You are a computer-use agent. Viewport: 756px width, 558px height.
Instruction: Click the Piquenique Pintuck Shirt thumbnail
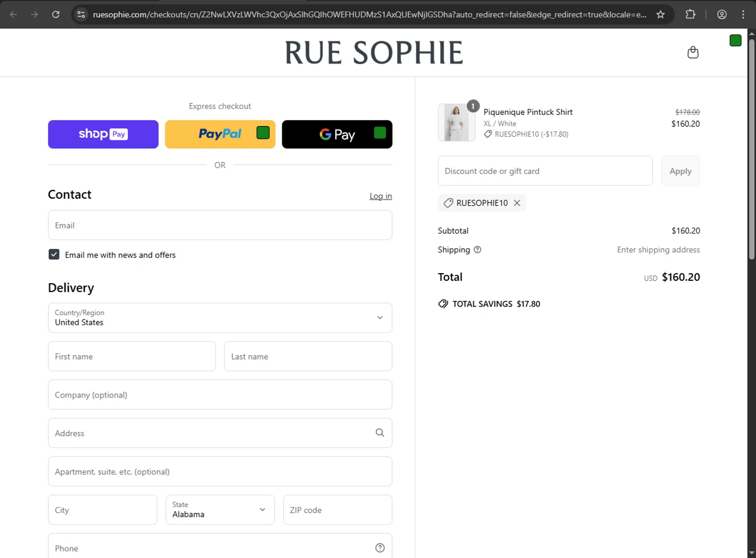pyautogui.click(x=457, y=122)
